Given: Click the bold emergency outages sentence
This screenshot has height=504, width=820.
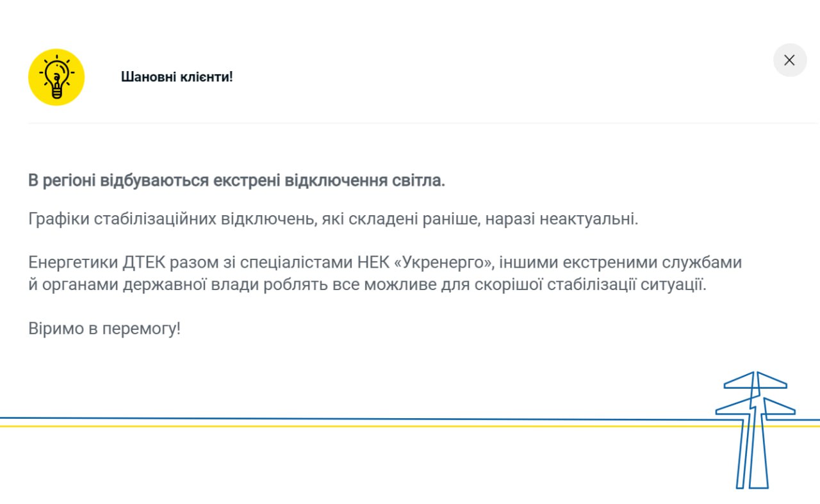Looking at the screenshot, I should coord(236,181).
